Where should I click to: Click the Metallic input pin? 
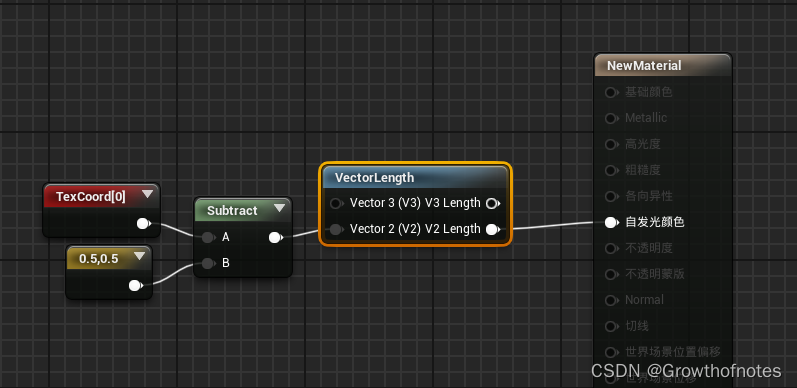611,118
